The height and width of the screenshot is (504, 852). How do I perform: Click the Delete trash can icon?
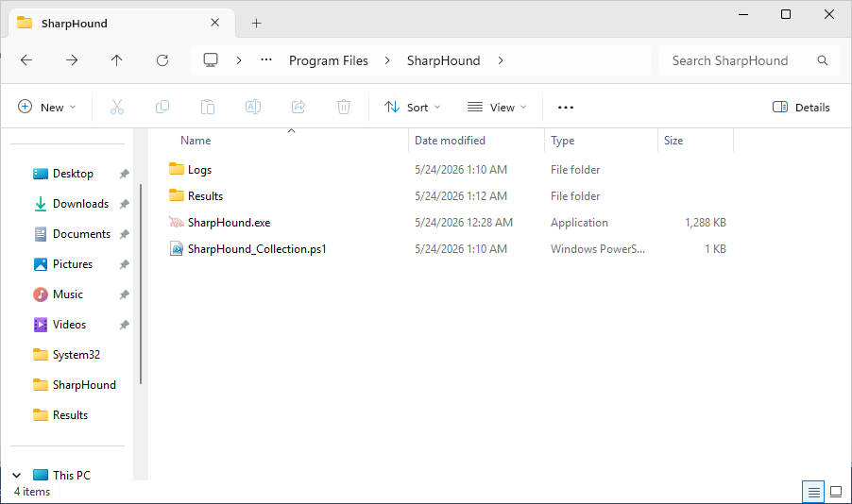tap(344, 107)
